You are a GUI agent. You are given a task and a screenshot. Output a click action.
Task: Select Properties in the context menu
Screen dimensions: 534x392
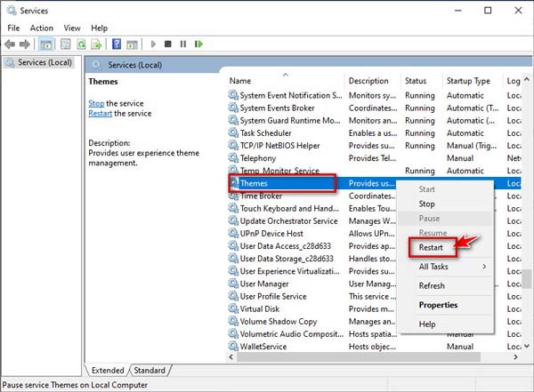(438, 305)
